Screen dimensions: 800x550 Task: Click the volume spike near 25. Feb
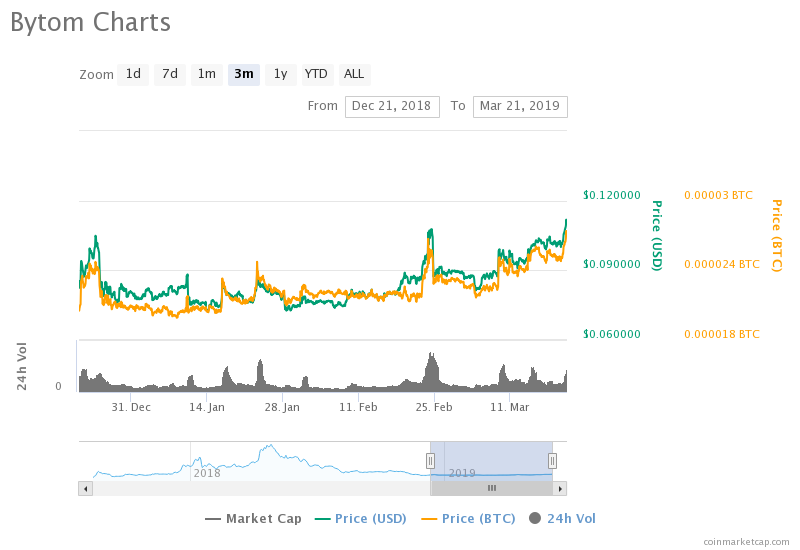pos(432,371)
